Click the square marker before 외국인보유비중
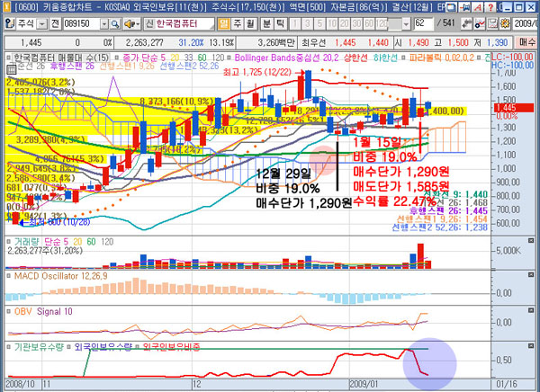Viewport: 540px width, 392px height. pos(137,346)
